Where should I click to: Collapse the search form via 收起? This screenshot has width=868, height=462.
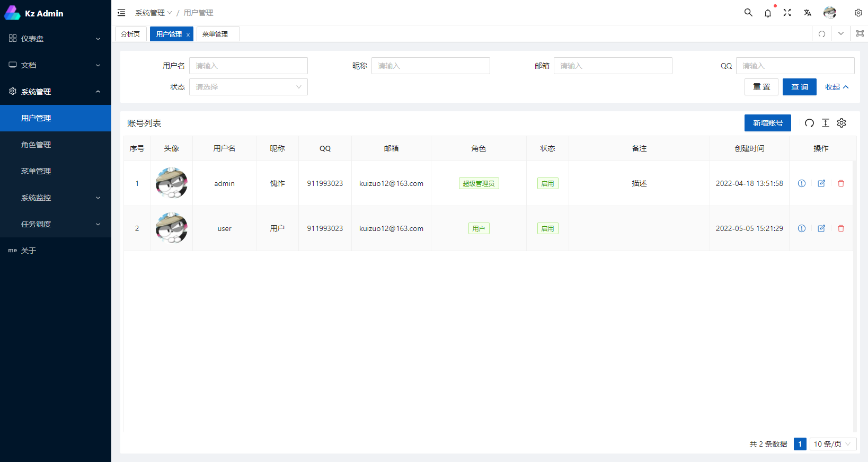[836, 87]
